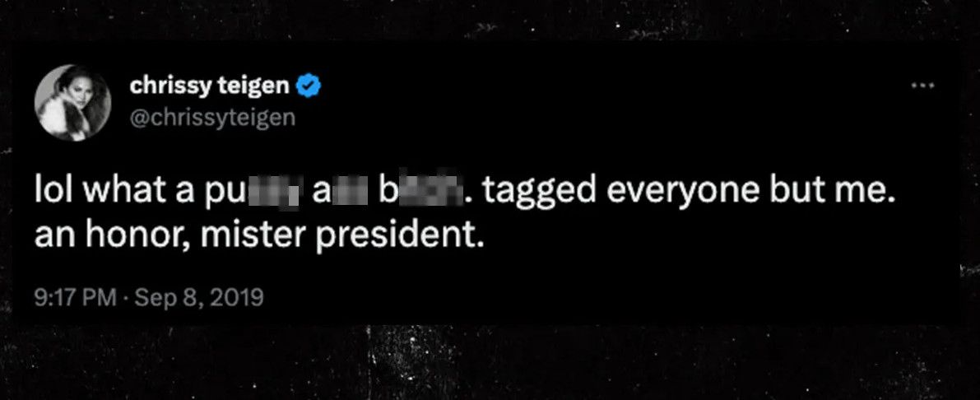
Task: Open the @chrissyteigen handle link
Action: [x=211, y=117]
